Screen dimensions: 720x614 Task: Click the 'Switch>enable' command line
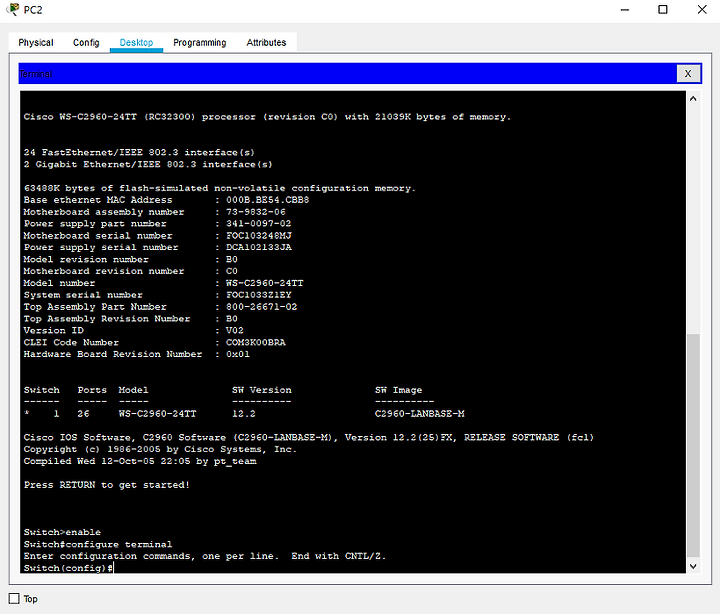point(62,532)
